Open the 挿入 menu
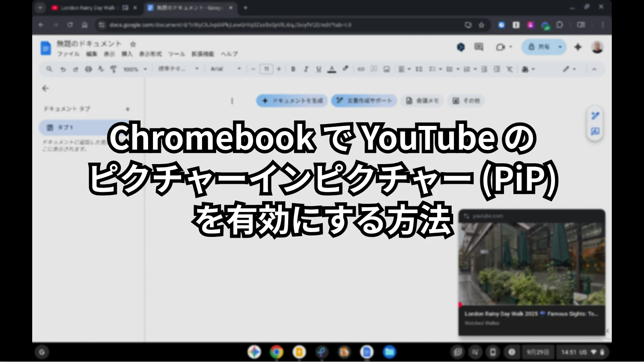Image resolution: width=644 pixels, height=362 pixels. [127, 54]
